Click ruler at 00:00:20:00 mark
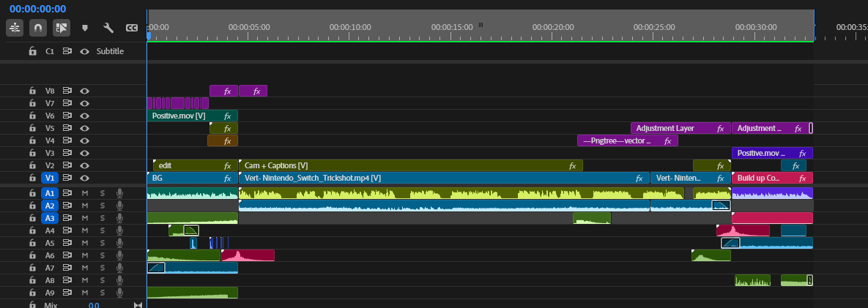 point(552,27)
